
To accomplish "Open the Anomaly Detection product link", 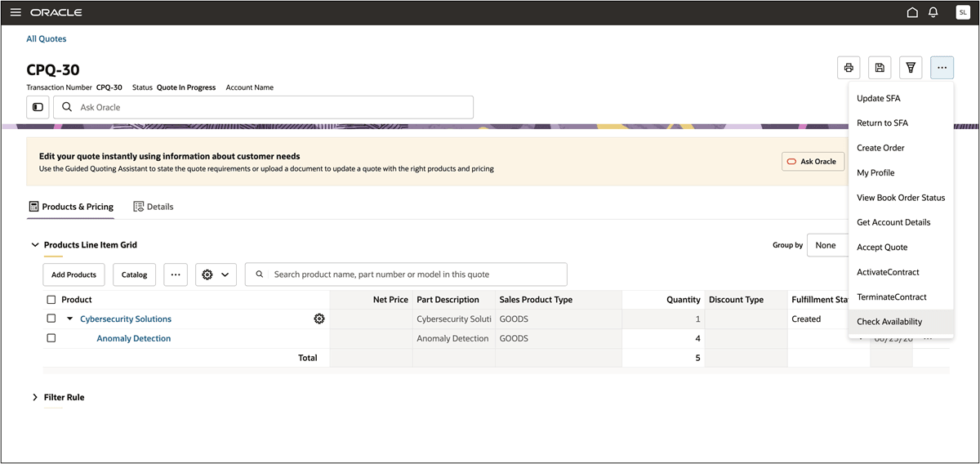I will pos(134,338).
